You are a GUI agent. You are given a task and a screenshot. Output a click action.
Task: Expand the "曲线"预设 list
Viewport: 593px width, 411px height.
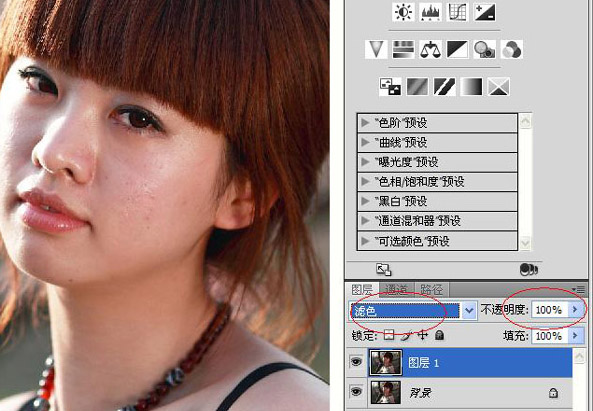[x=437, y=143]
